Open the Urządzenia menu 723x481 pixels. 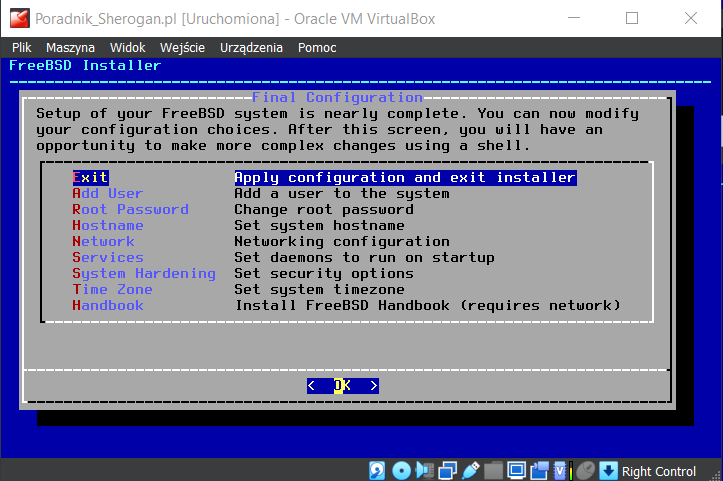pos(249,47)
